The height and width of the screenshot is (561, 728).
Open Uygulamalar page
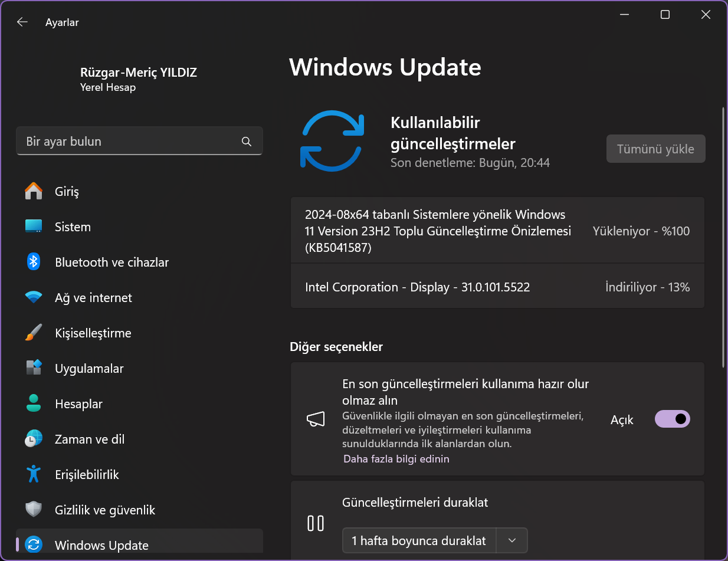point(139,368)
